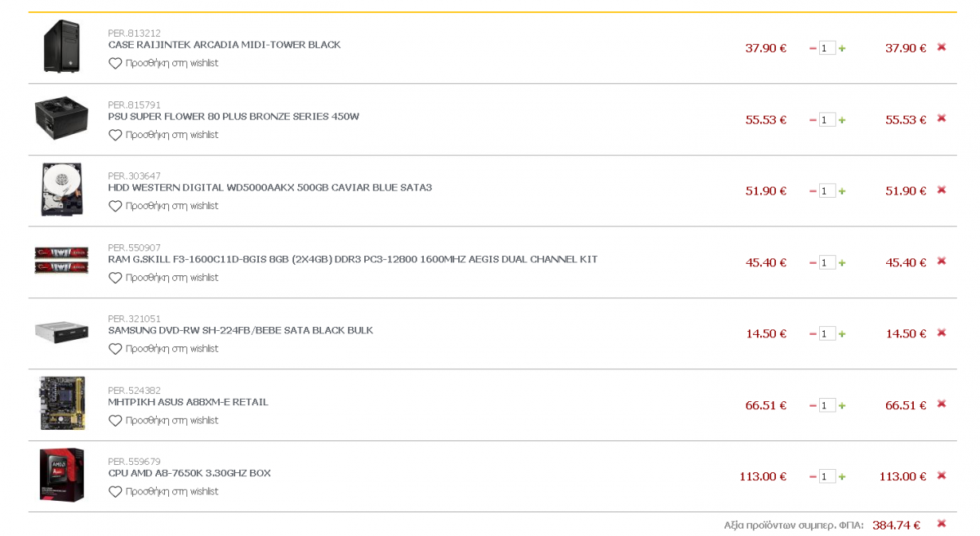The height and width of the screenshot is (536, 980).
Task: Clear the cart via the total row X
Action: 941,524
